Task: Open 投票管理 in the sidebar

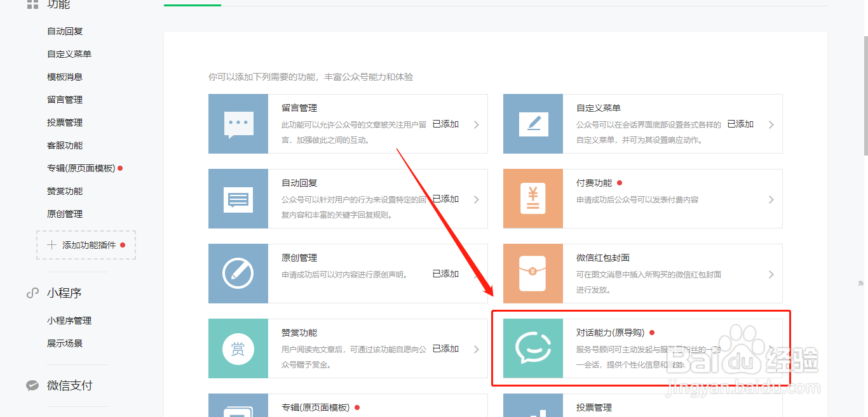Action: coord(65,122)
